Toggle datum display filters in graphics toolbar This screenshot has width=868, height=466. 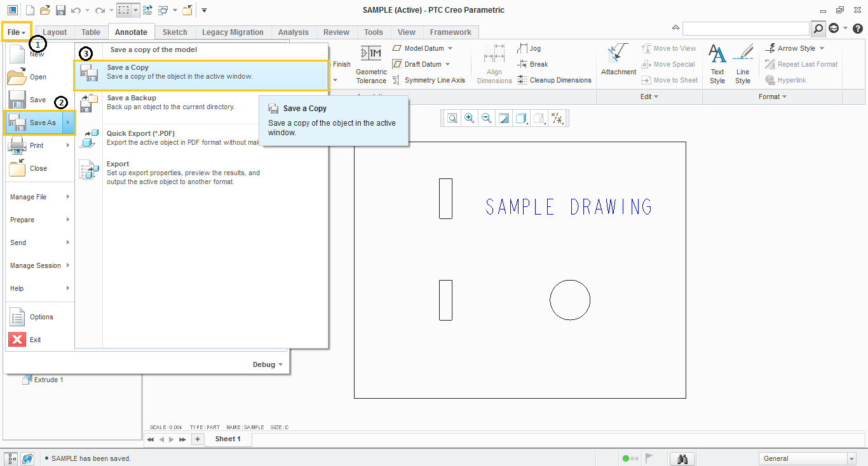pyautogui.click(x=557, y=118)
